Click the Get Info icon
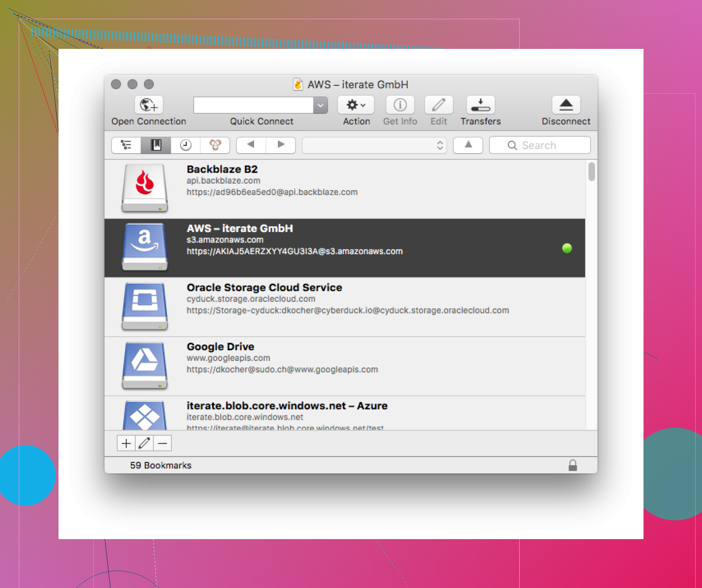This screenshot has height=588, width=702. coord(400,105)
